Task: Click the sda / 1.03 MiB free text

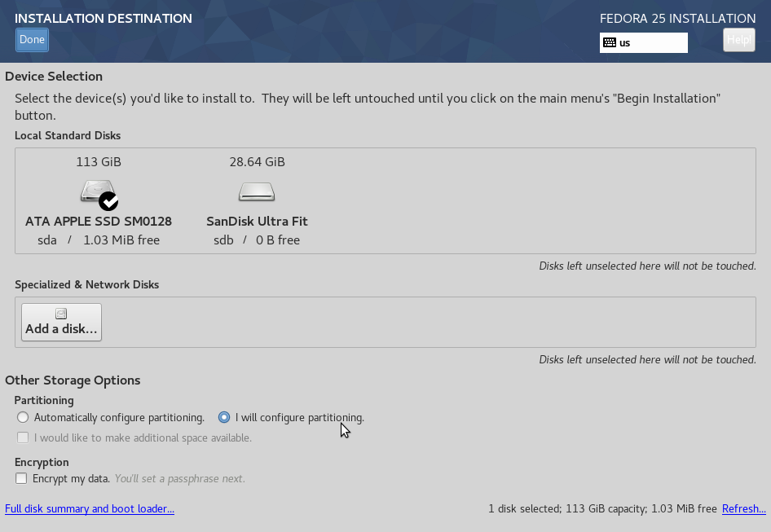Action: (x=99, y=240)
